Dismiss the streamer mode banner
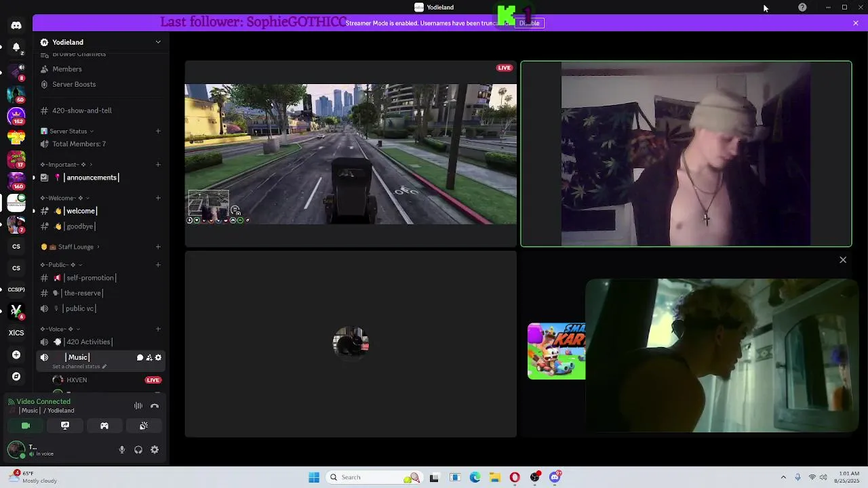 (x=856, y=23)
